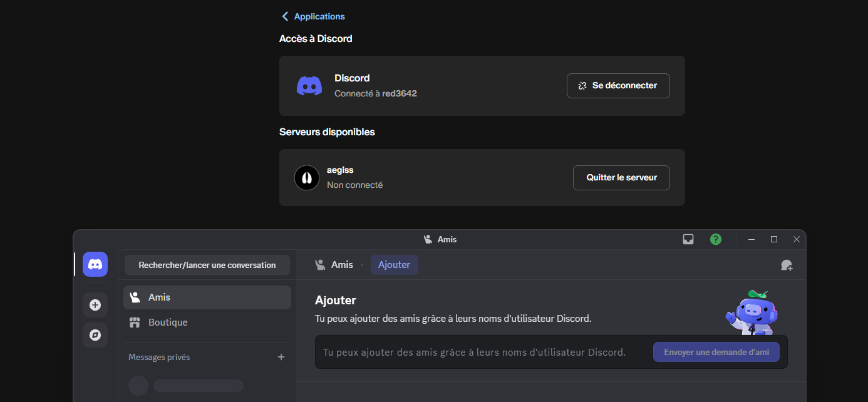Maximize the Discord window

point(774,239)
